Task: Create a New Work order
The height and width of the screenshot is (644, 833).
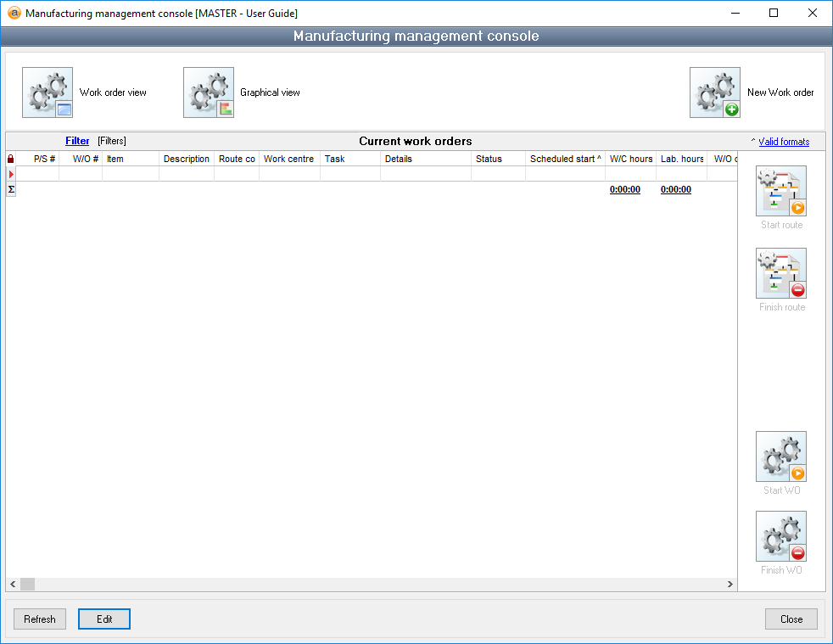Action: 715,92
